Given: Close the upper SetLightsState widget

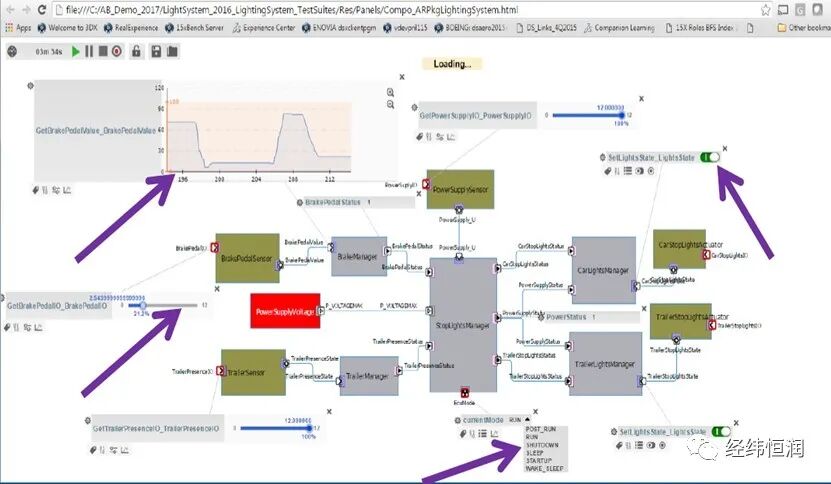Looking at the screenshot, I should click(x=725, y=148).
